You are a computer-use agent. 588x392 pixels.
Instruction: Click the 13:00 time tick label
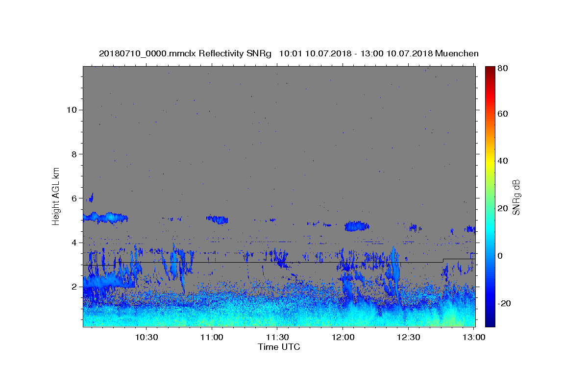click(x=474, y=337)
